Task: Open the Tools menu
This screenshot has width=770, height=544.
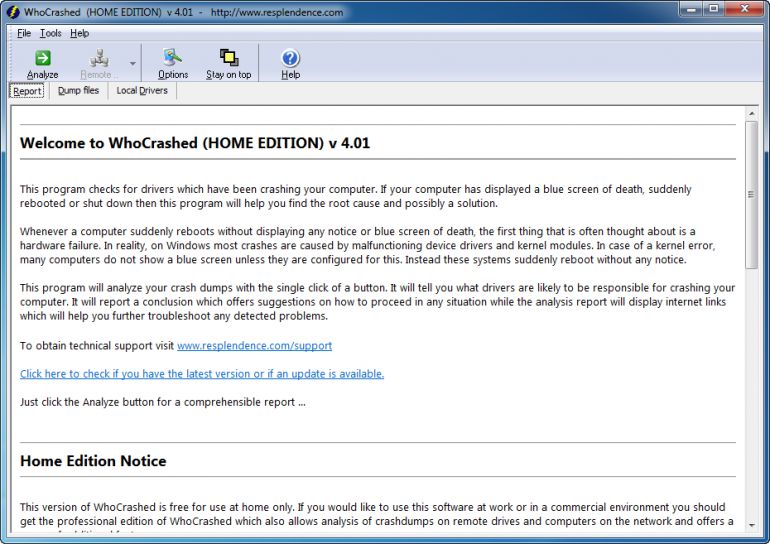Action: (x=51, y=33)
